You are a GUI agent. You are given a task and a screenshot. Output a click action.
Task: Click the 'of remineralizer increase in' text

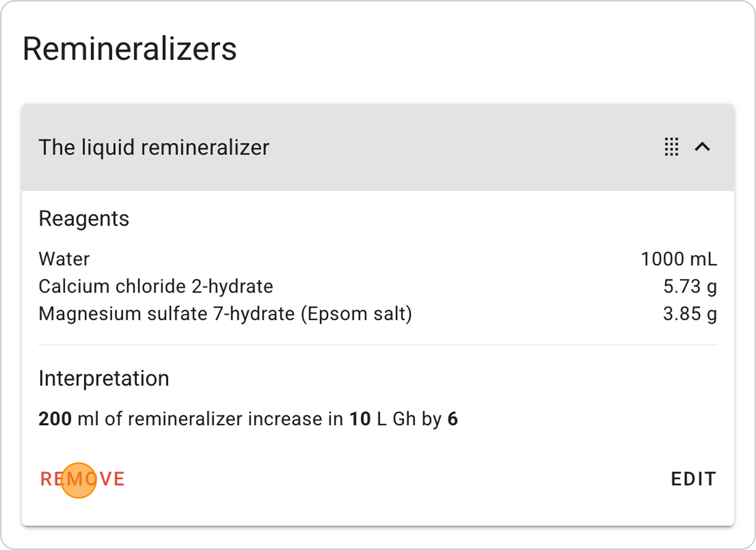pos(224,419)
